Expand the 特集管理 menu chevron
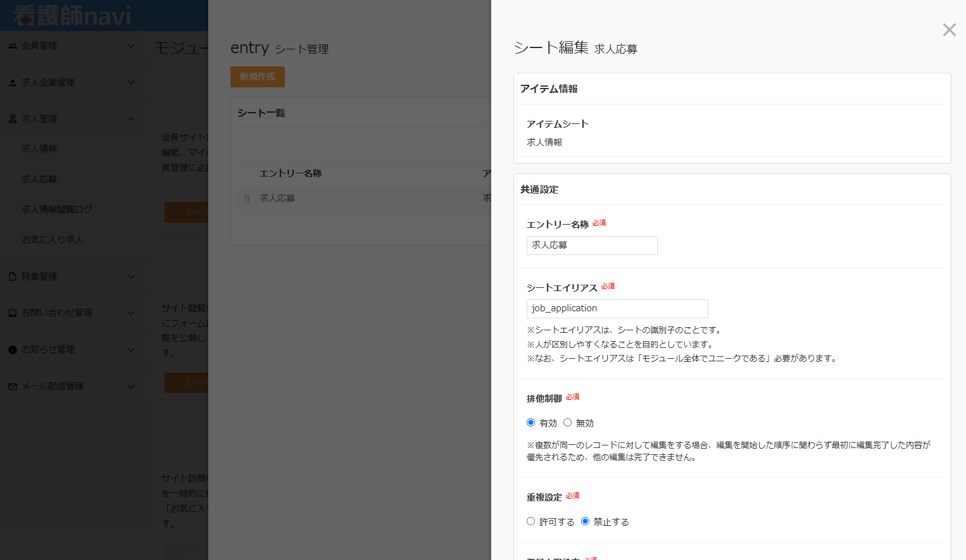This screenshot has height=560, width=966. (x=131, y=277)
